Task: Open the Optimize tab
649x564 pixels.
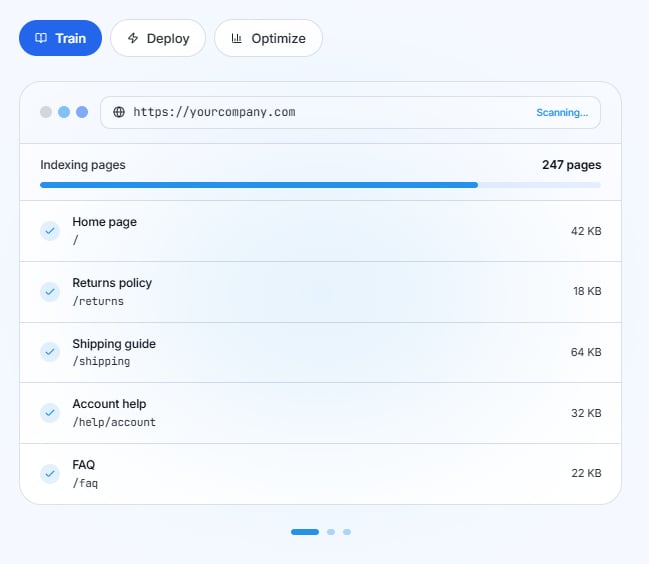Action: [x=268, y=38]
